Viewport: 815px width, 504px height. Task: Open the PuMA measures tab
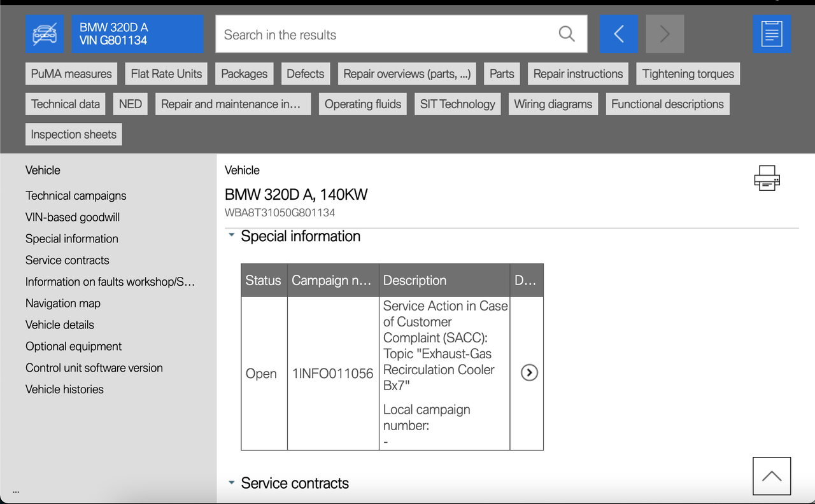(x=71, y=74)
